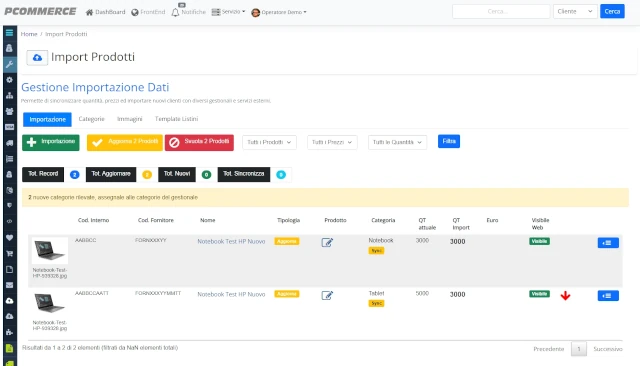Image resolution: width=640 pixels, height=366 pixels.
Task: Click the cloud upload icon beside Import Prodotti title
Action: pos(37,58)
